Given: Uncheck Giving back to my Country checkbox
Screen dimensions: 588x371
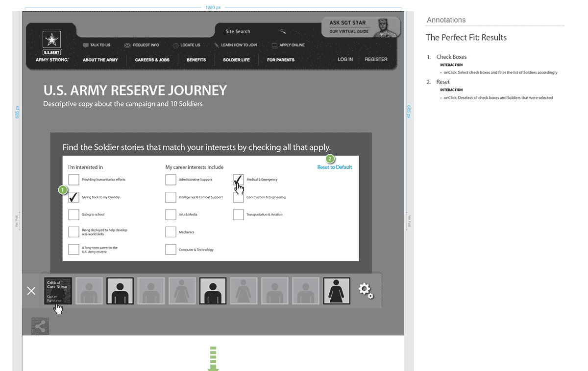Looking at the screenshot, I should pyautogui.click(x=73, y=197).
